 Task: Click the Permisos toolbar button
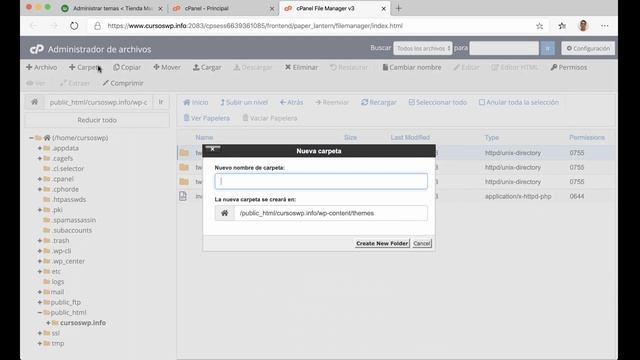tap(569, 67)
